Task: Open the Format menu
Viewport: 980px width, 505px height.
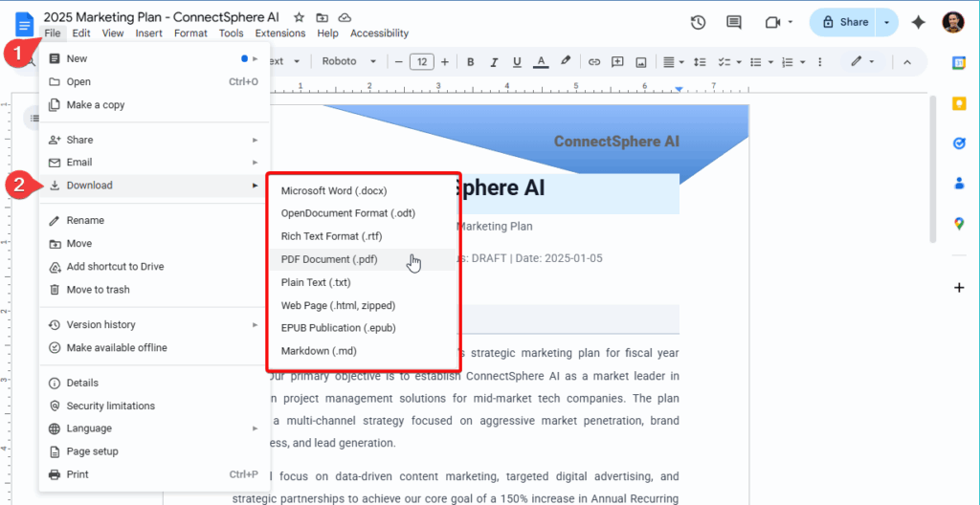Action: click(190, 33)
